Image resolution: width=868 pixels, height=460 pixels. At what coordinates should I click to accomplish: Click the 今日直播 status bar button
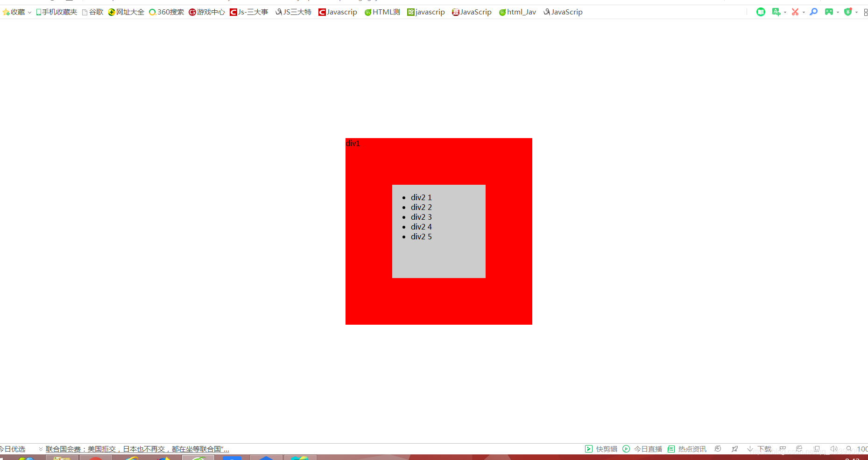pyautogui.click(x=642, y=449)
